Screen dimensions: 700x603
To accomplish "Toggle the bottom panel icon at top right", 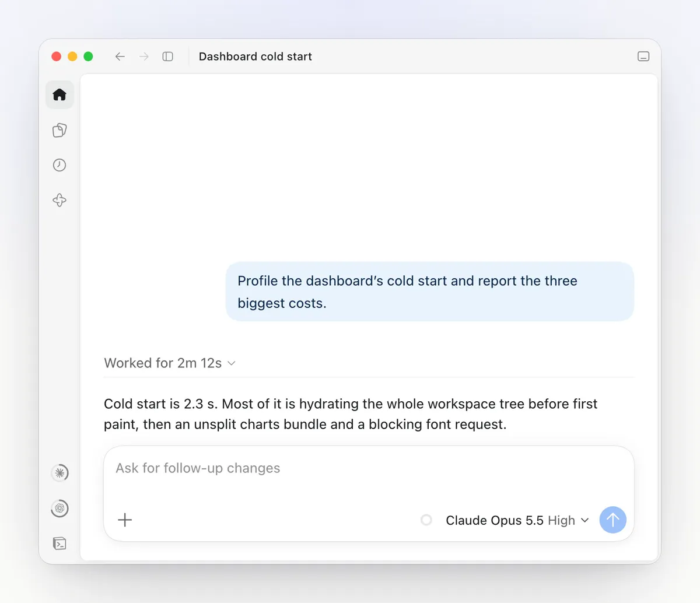I will pyautogui.click(x=643, y=57).
